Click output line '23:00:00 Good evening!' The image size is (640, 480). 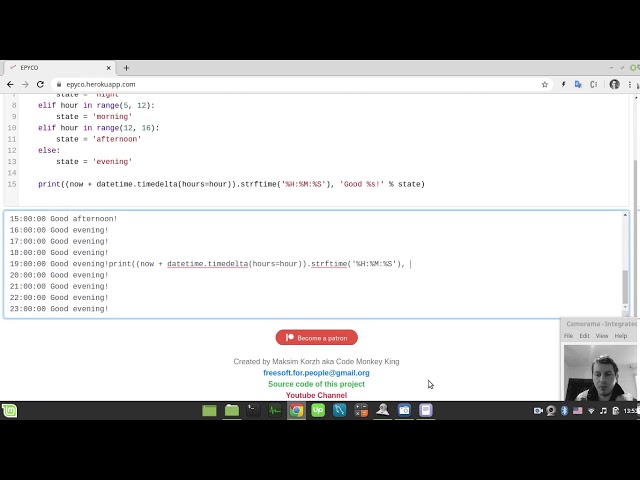click(59, 309)
